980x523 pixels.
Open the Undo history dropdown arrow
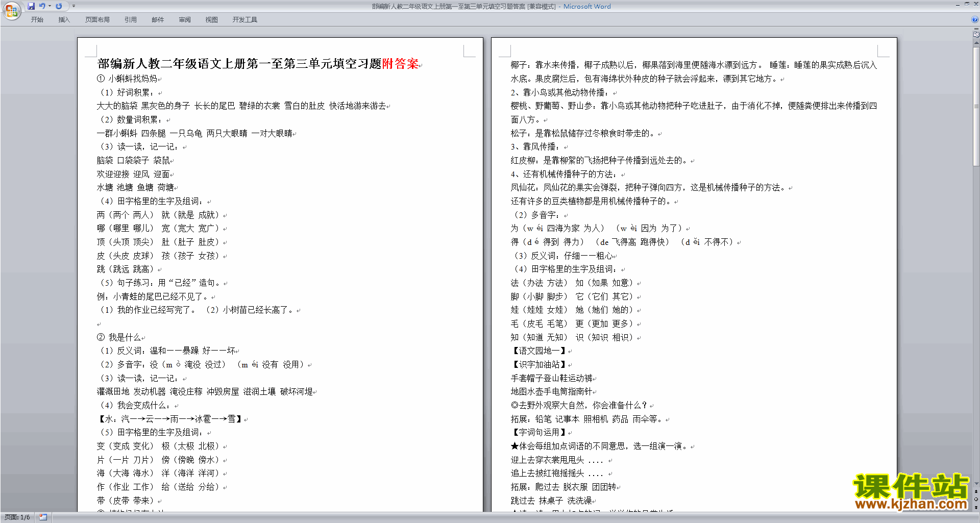(50, 6)
